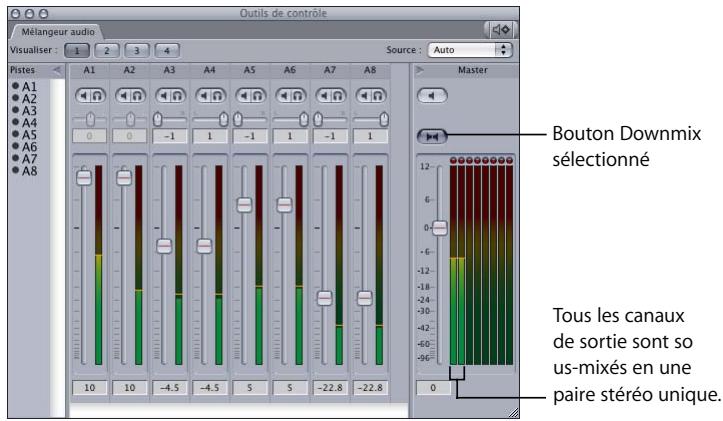The image size is (723, 421).
Task: Collapse the Pistes panel with its arrow
Action: coord(57,70)
